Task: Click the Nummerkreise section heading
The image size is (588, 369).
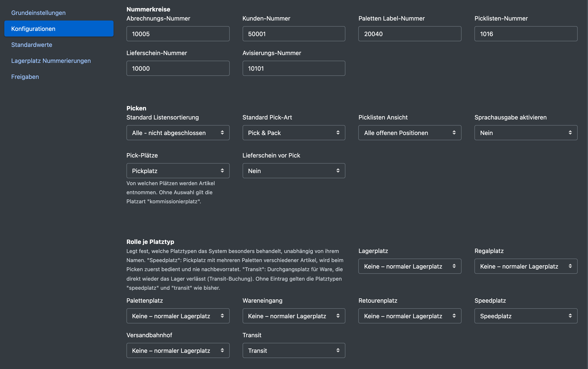Action: (x=148, y=9)
